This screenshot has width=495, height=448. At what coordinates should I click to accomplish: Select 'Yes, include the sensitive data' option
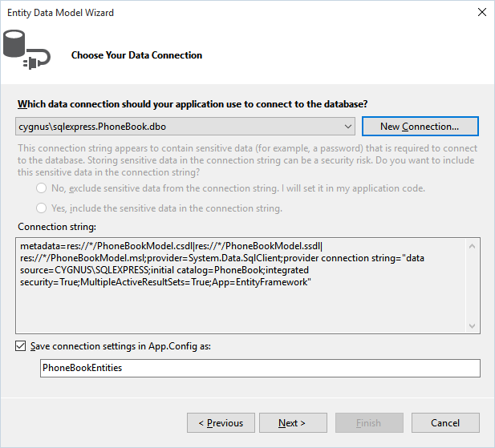click(x=42, y=208)
